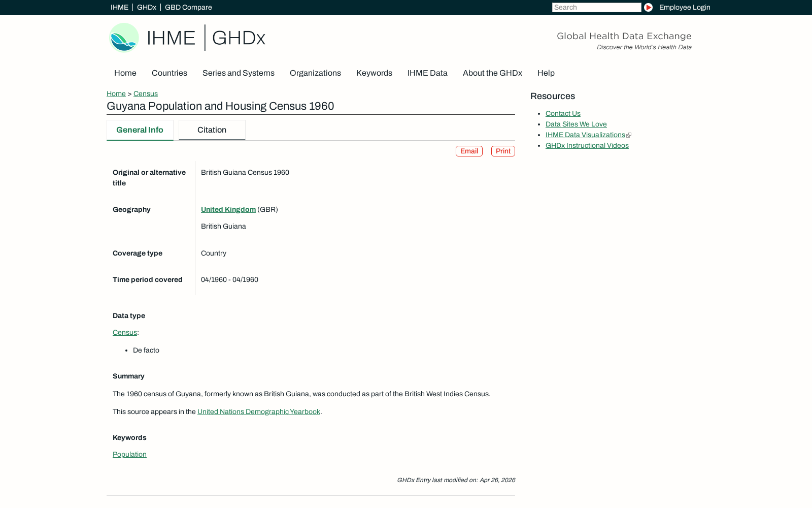Open the Organizations menu item
The height and width of the screenshot is (508, 812).
(315, 73)
